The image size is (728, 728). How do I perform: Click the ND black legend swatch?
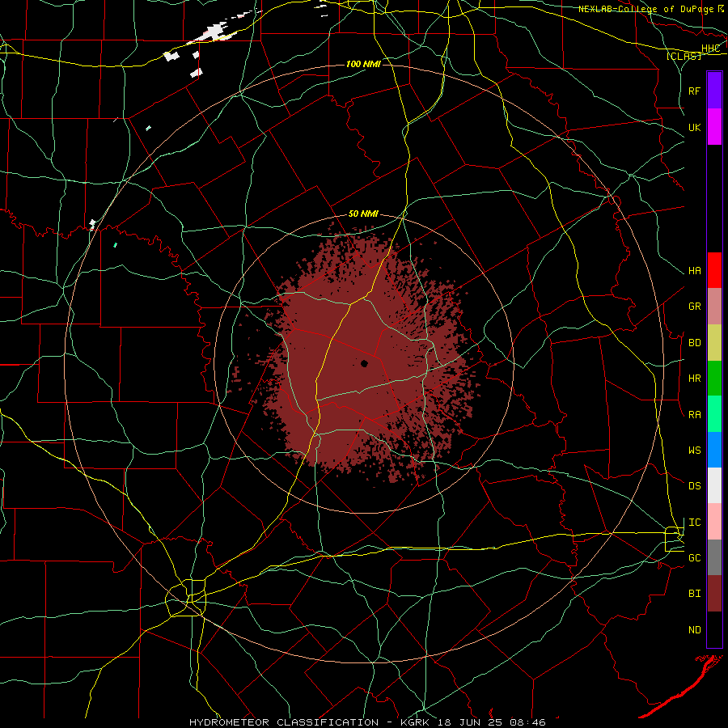pyautogui.click(x=714, y=629)
